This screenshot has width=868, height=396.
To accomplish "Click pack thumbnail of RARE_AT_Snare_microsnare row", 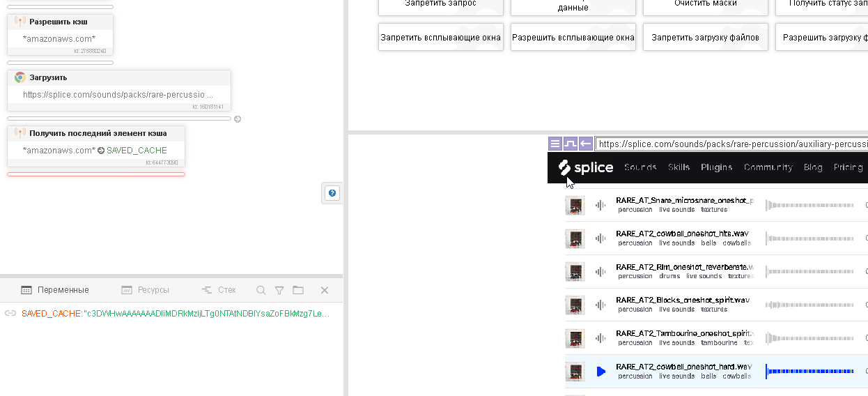I will 575,205.
